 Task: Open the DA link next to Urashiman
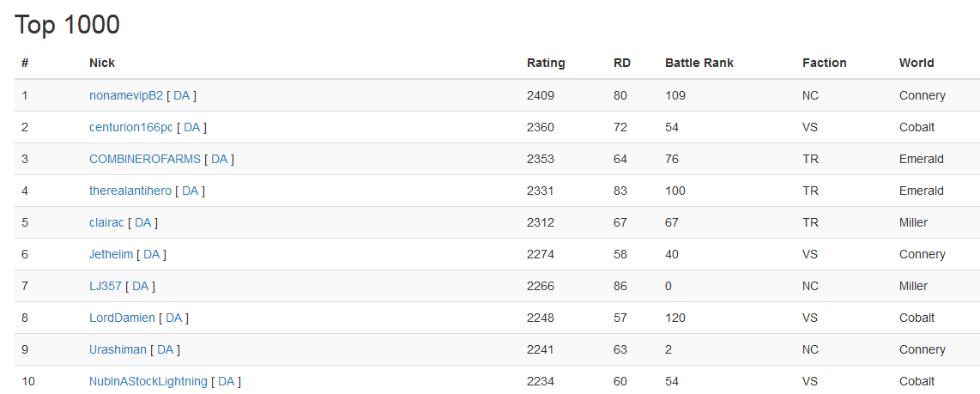[165, 349]
